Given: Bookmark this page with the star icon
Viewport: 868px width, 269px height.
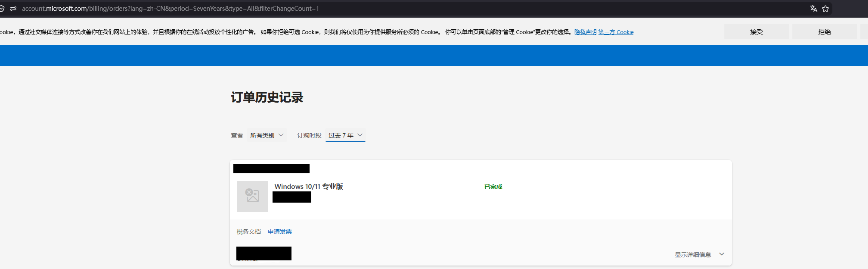Looking at the screenshot, I should point(825,9).
